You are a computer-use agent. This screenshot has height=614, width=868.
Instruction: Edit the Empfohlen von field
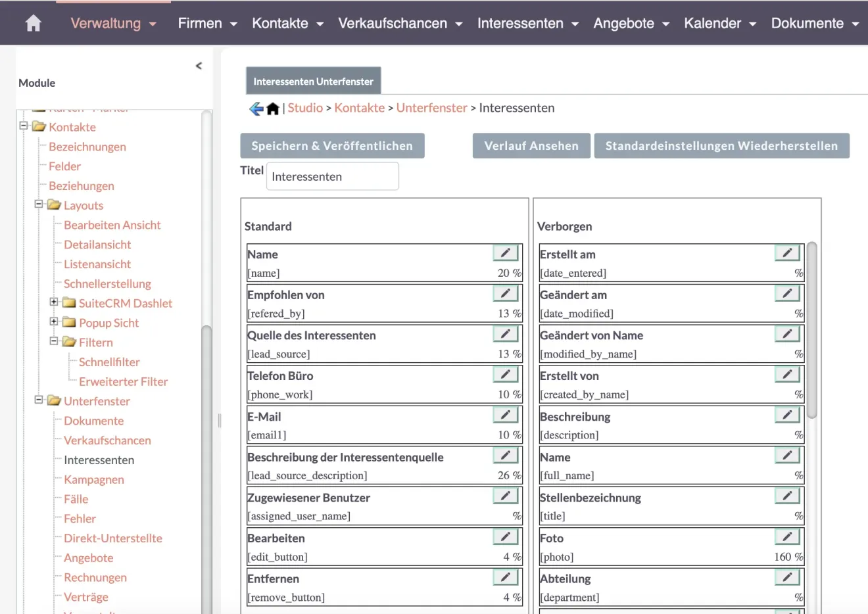pos(505,293)
